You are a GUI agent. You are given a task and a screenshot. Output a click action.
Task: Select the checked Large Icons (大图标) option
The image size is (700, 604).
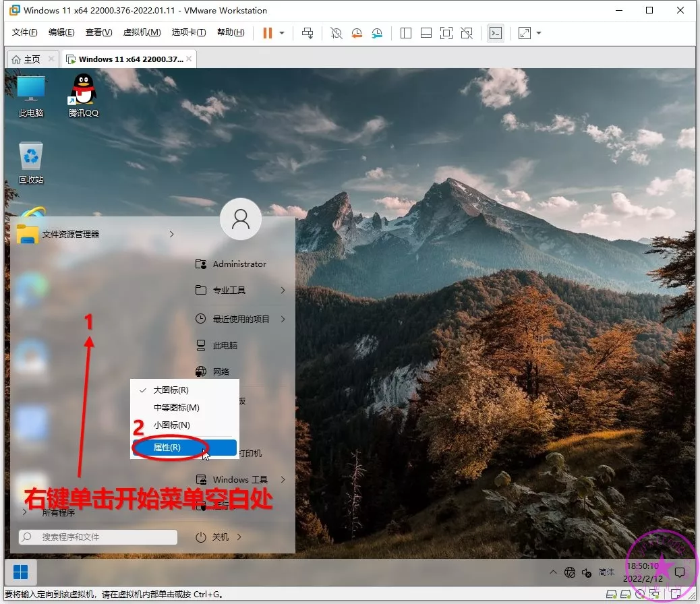click(171, 390)
